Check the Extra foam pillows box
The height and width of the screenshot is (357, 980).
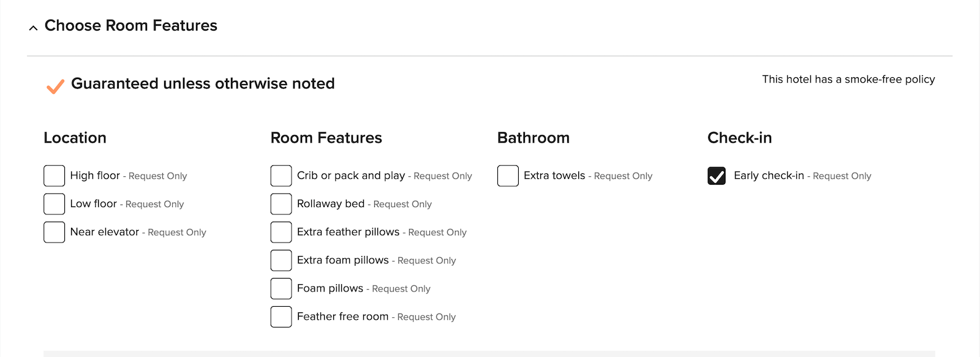point(281,260)
